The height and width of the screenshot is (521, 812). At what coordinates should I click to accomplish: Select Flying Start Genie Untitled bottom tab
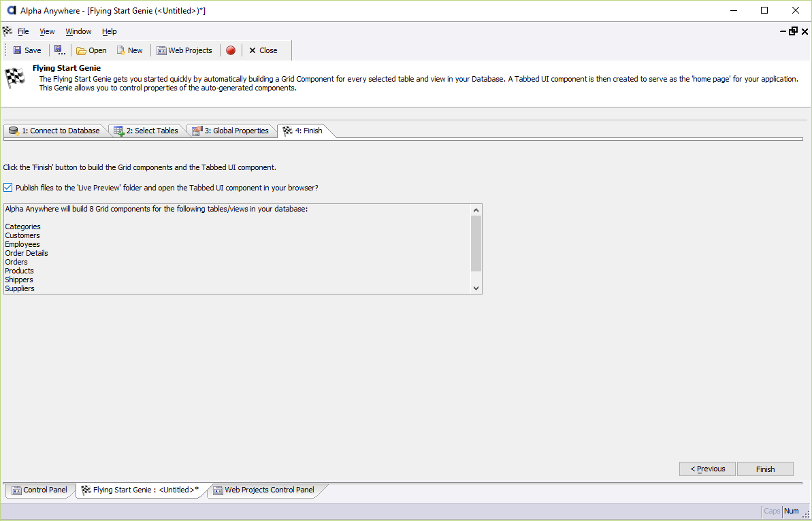coord(140,490)
